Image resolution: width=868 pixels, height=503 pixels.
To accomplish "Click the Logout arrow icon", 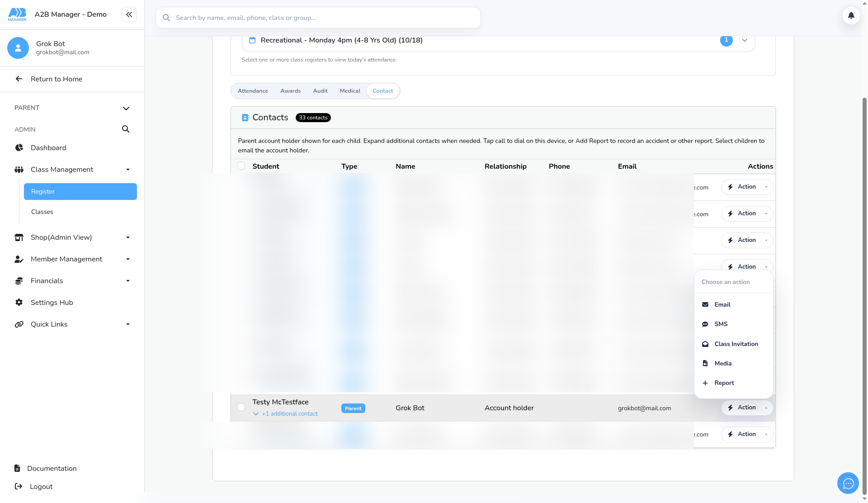I will click(x=19, y=486).
